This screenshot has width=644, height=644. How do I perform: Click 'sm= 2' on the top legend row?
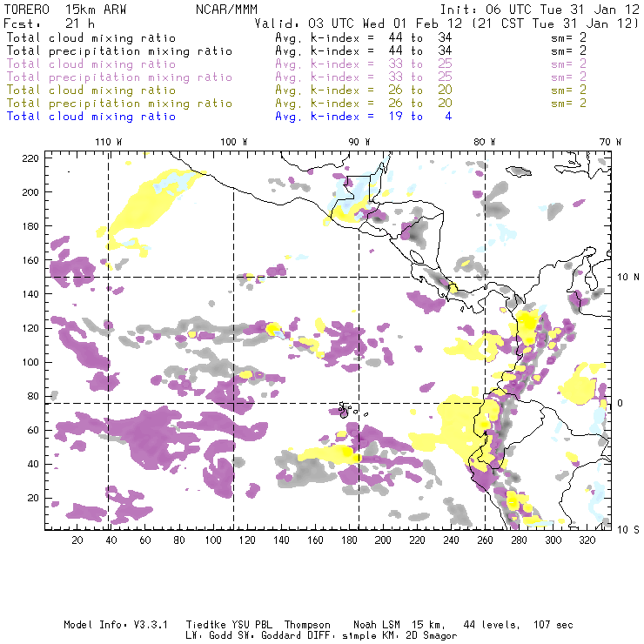(x=569, y=37)
